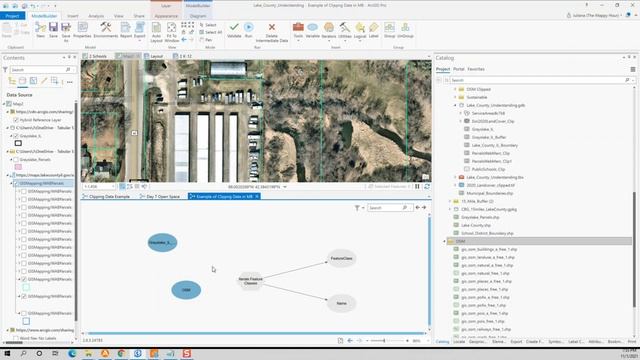This screenshot has width=640, height=360.
Task: Open the Favorites tab in Catalog
Action: [476, 69]
